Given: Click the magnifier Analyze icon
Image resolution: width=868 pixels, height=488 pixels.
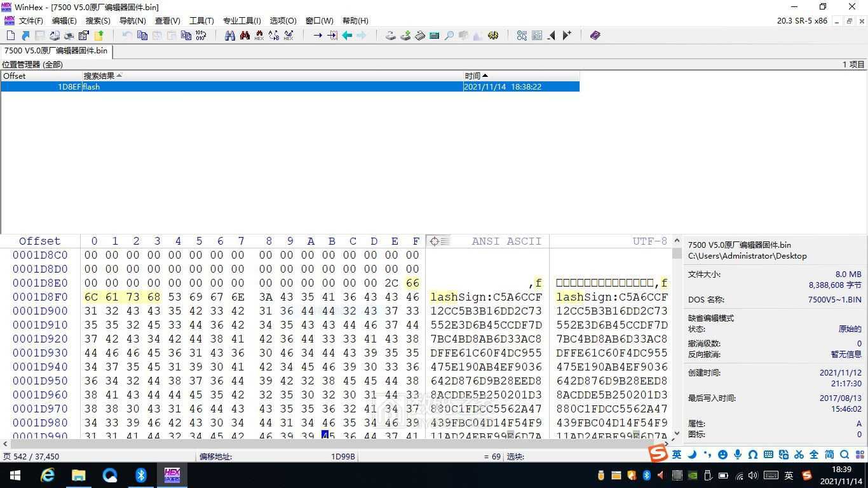Looking at the screenshot, I should point(449,36).
